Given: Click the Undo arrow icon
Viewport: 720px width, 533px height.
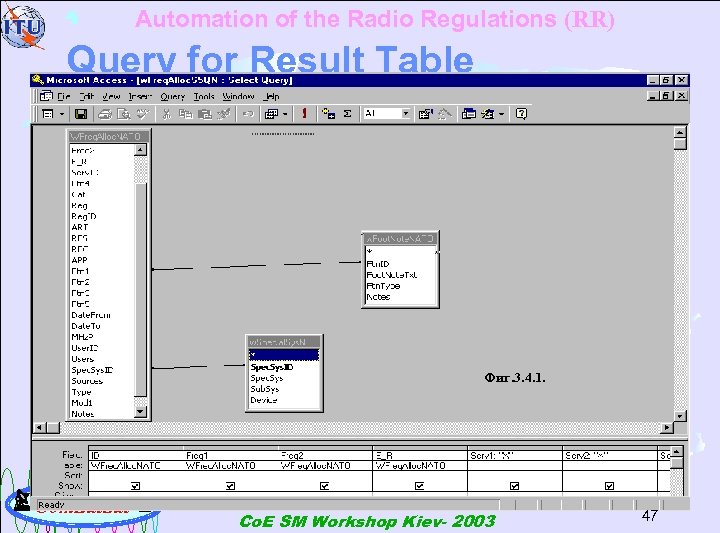Looking at the screenshot, I should point(248,113).
